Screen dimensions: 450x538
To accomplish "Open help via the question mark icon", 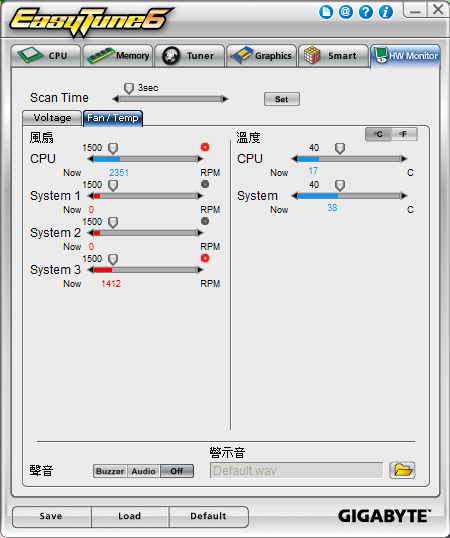I will point(366,12).
